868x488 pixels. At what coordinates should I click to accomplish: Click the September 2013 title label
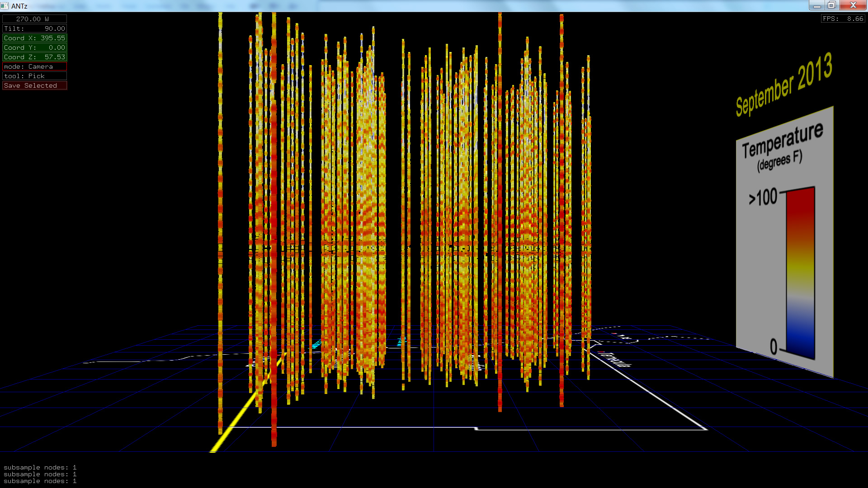[x=783, y=84]
